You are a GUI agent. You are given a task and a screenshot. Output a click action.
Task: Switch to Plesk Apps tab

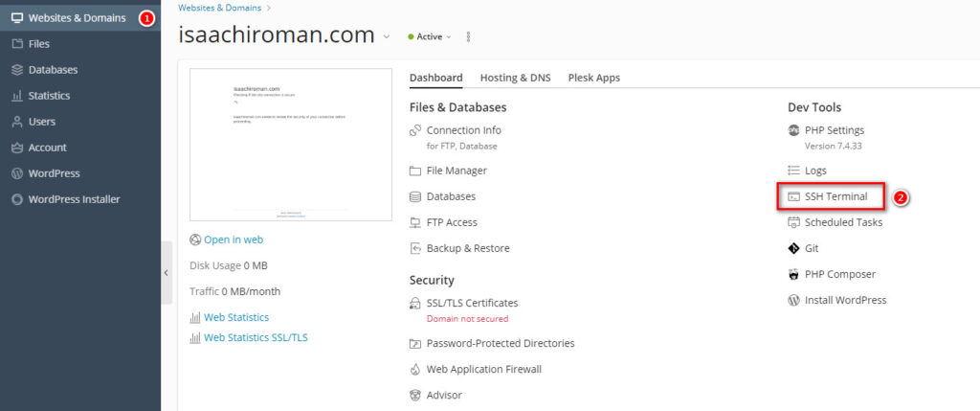[593, 79]
